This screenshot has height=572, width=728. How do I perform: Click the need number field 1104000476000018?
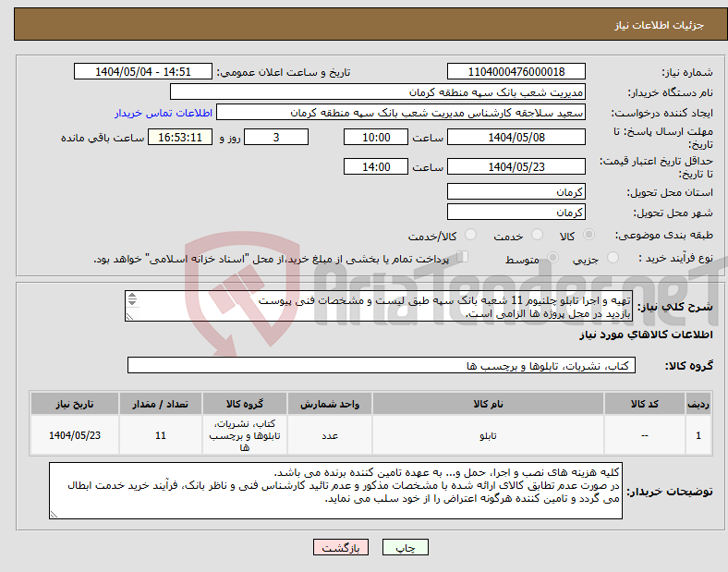click(516, 71)
